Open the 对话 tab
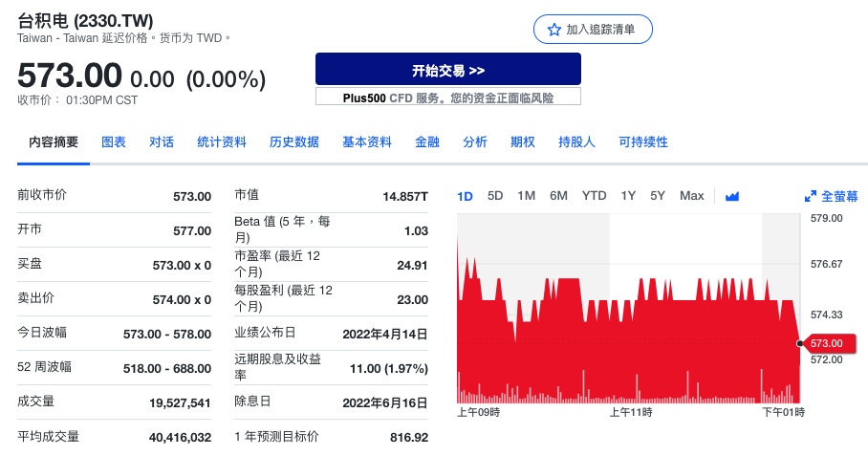Image resolution: width=868 pixels, height=456 pixels. 162,142
